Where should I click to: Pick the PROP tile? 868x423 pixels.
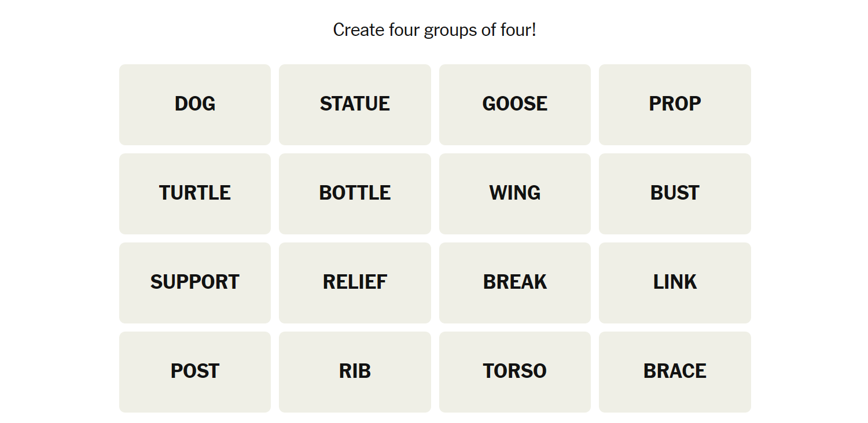point(675,104)
